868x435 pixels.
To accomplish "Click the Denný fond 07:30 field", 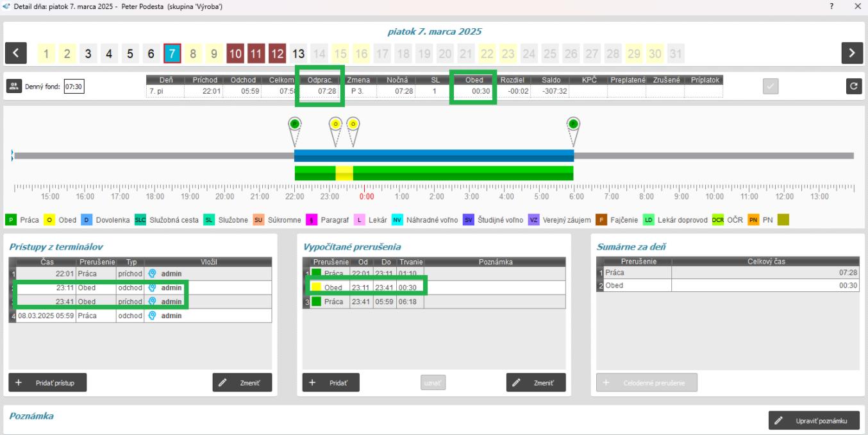I will point(74,87).
